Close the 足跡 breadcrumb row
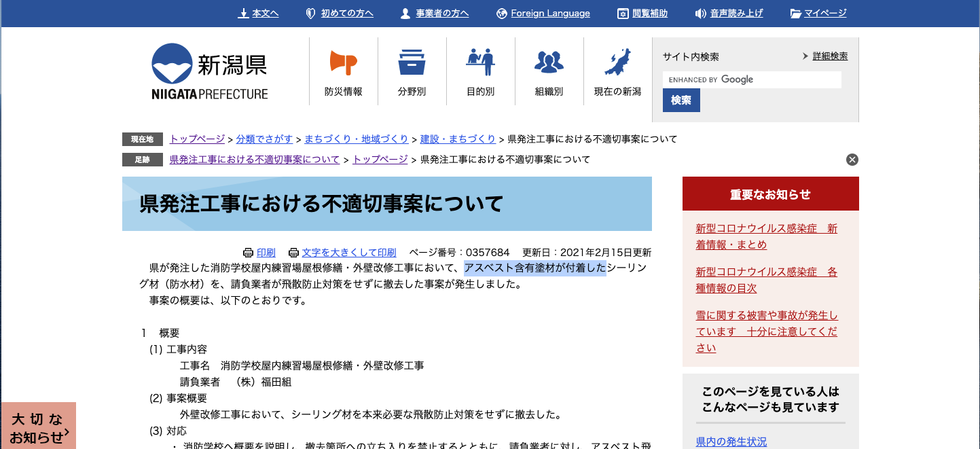980x449 pixels. (x=852, y=160)
